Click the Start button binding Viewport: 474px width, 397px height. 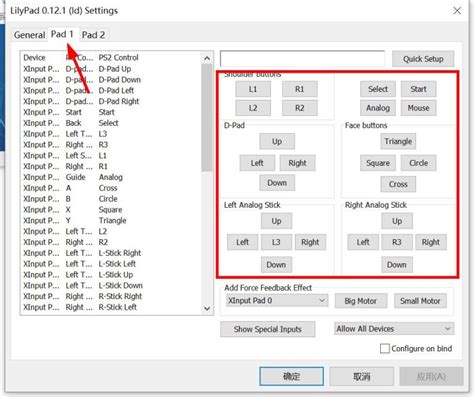pos(418,89)
